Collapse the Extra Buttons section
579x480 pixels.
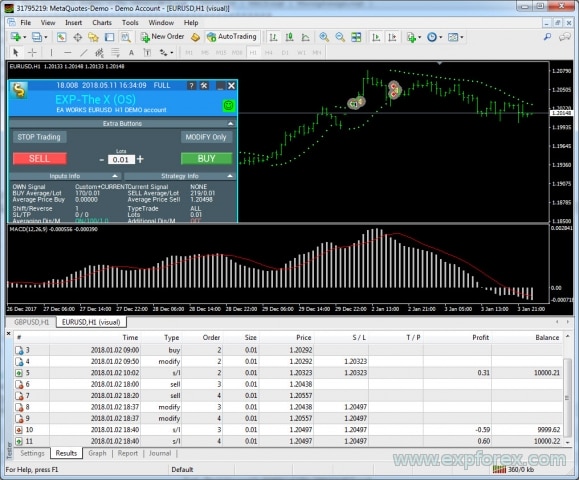[x=230, y=123]
